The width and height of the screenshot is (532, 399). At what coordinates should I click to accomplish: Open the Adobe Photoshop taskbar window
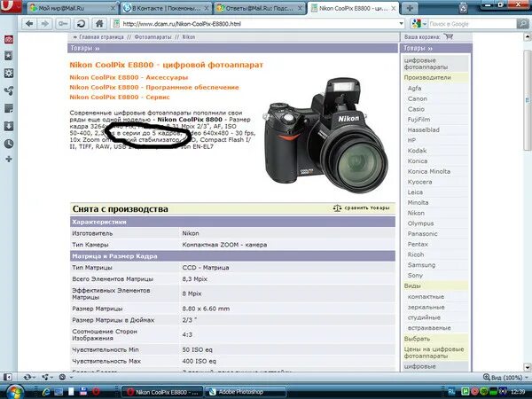(246, 392)
